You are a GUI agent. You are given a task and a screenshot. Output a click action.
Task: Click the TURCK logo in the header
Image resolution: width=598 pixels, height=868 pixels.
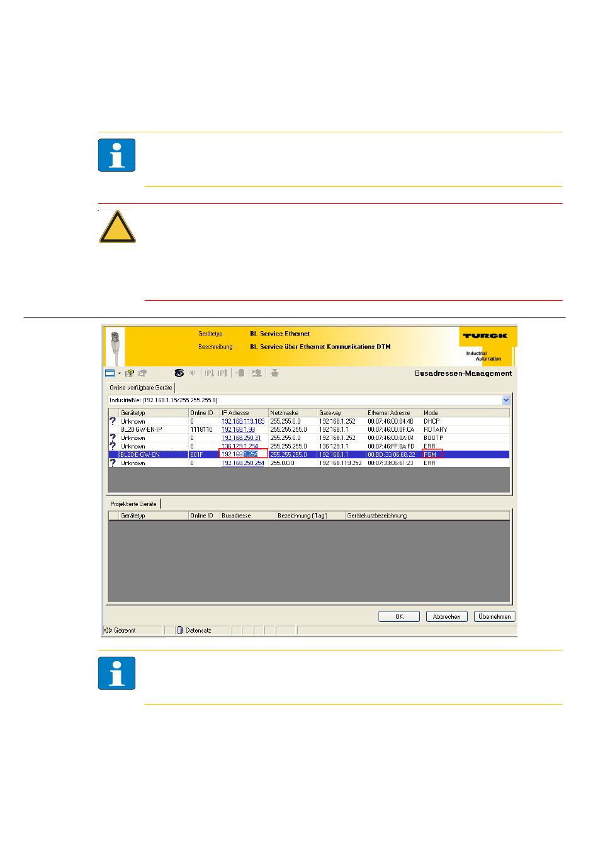(485, 336)
